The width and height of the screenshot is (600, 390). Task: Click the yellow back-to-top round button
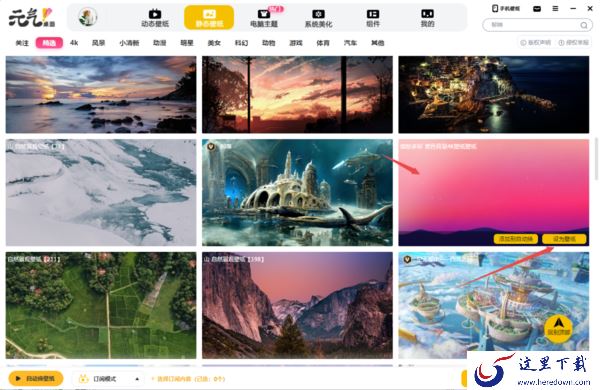tap(558, 329)
